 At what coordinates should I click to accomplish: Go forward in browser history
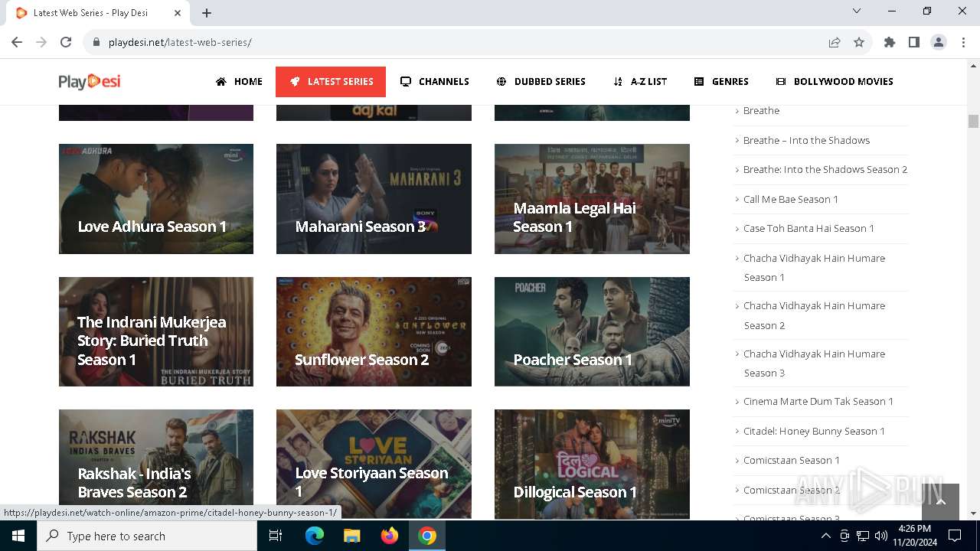click(x=41, y=42)
